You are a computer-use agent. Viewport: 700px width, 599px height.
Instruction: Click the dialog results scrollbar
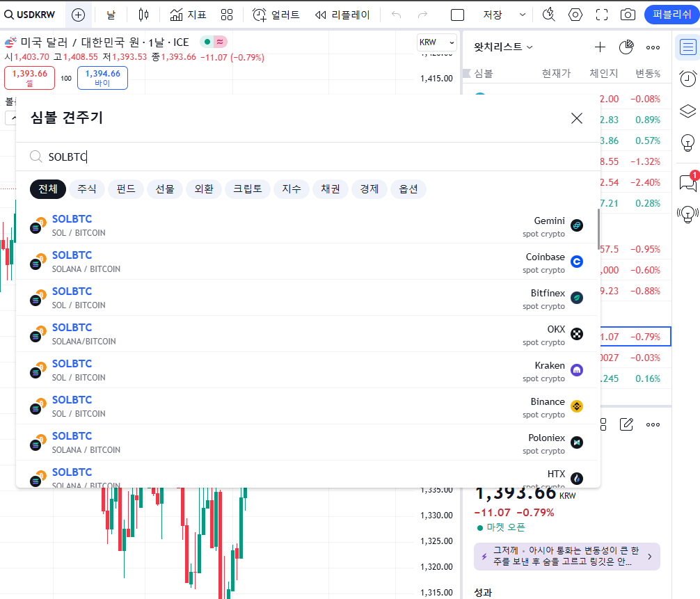(598, 230)
